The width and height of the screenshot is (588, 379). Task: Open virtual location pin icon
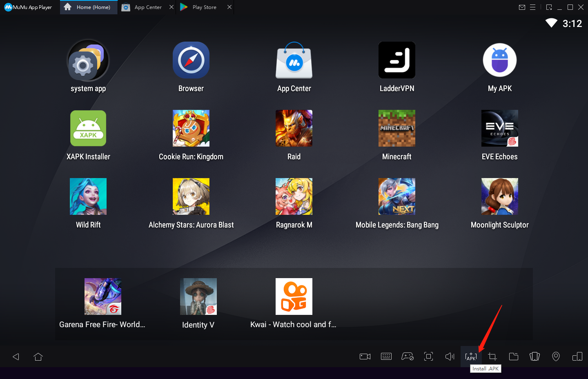tap(556, 357)
